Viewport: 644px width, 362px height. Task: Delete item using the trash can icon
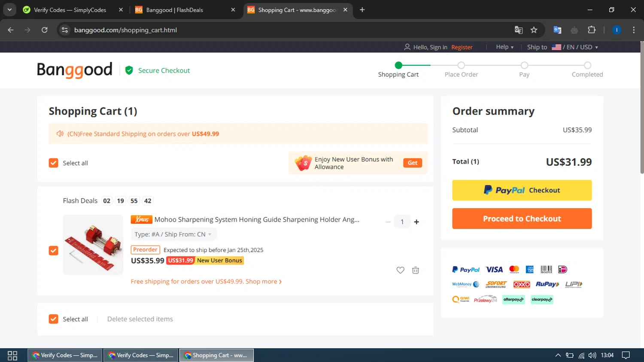[x=416, y=270]
